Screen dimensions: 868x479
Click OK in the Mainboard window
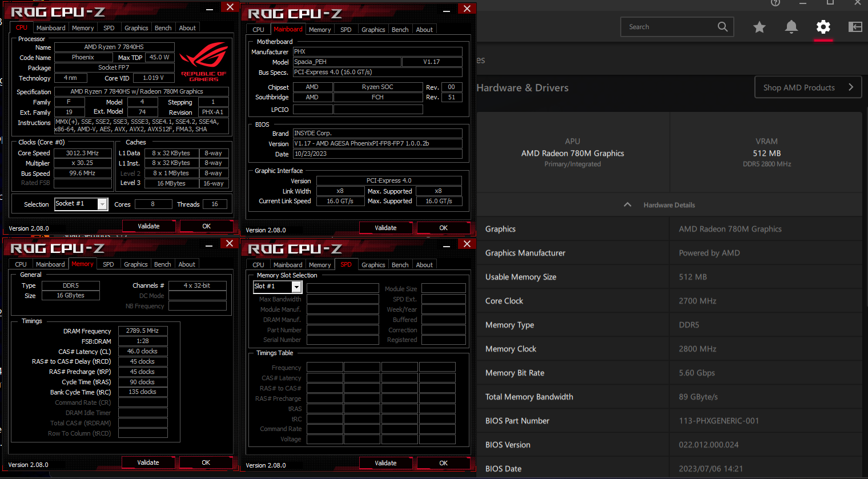point(444,228)
